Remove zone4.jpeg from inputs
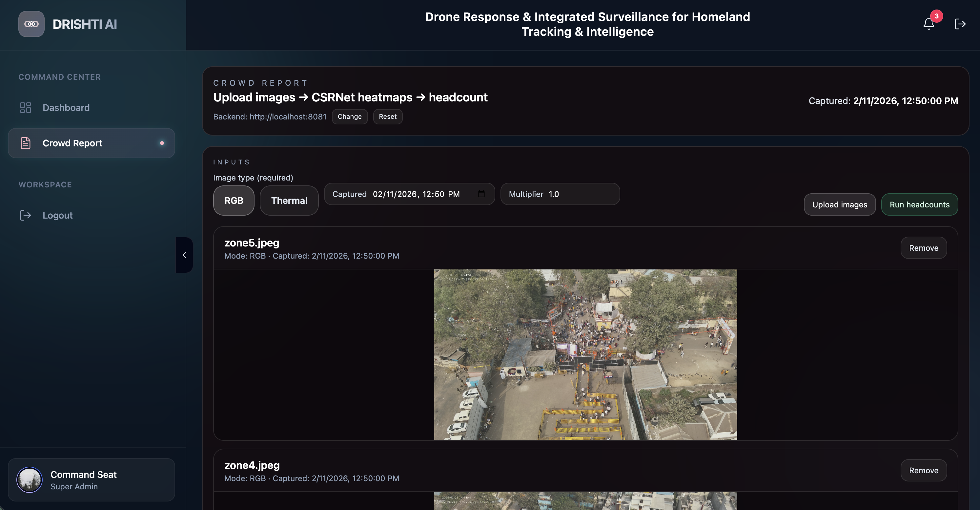 (924, 470)
